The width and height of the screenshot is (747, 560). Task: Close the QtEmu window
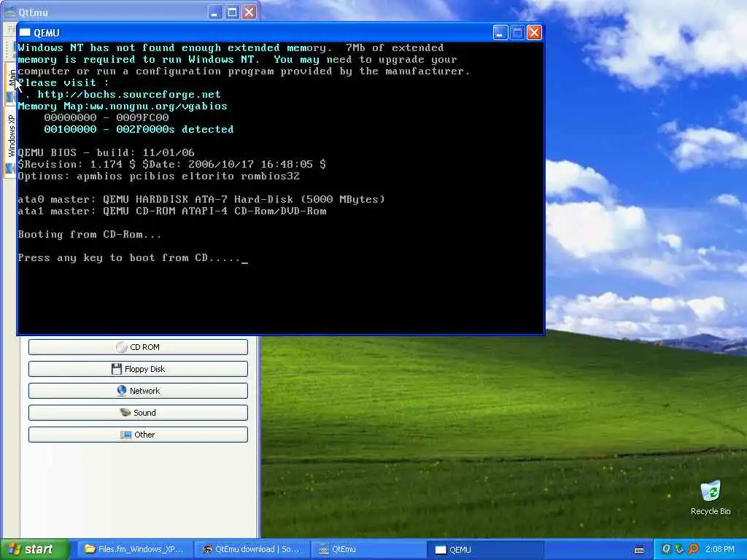point(249,12)
